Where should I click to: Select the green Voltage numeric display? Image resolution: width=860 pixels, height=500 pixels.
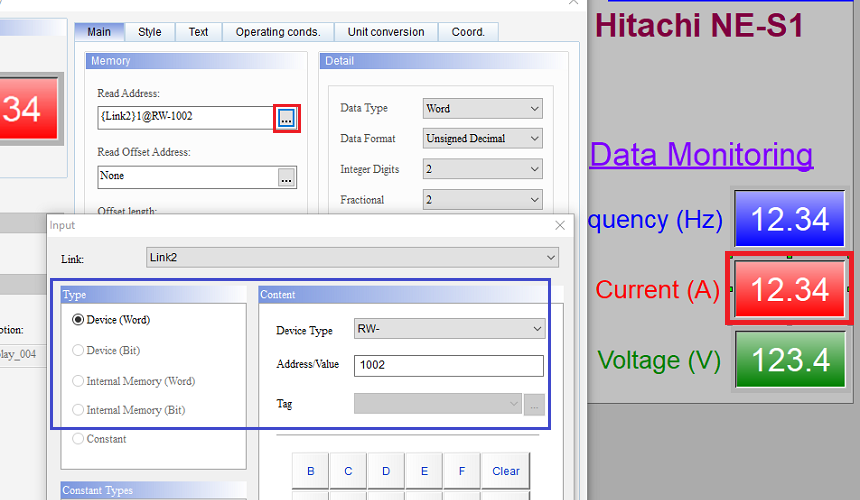(x=789, y=360)
